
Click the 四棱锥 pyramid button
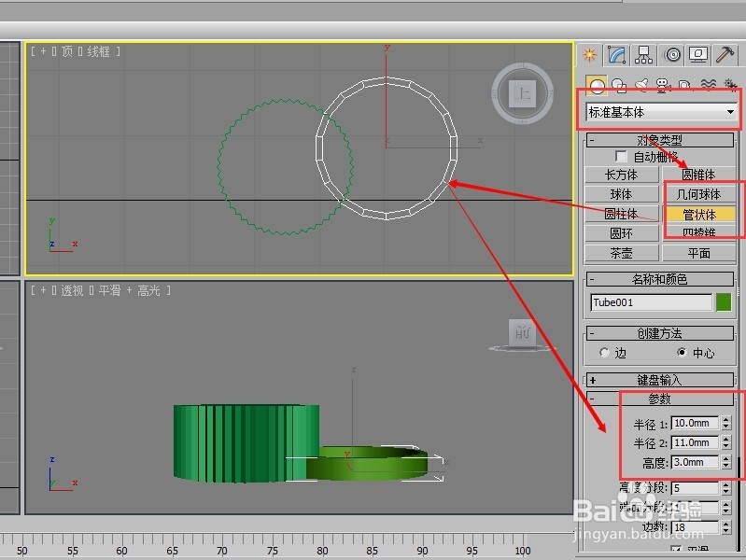tap(698, 233)
